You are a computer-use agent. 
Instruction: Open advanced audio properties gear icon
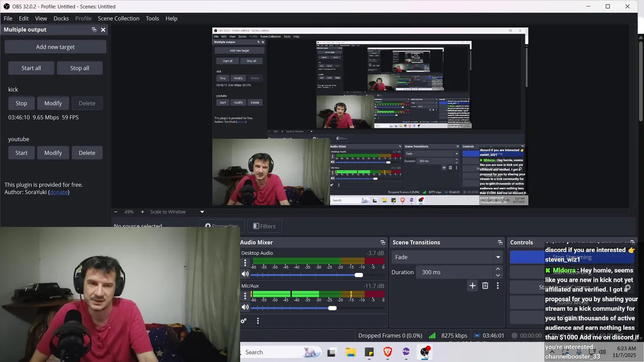tap(244, 321)
